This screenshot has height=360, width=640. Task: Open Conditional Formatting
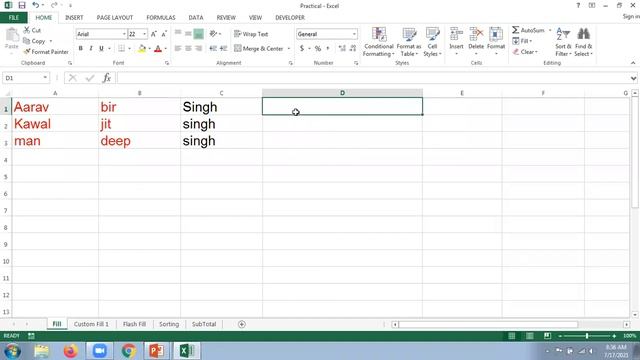pyautogui.click(x=379, y=42)
